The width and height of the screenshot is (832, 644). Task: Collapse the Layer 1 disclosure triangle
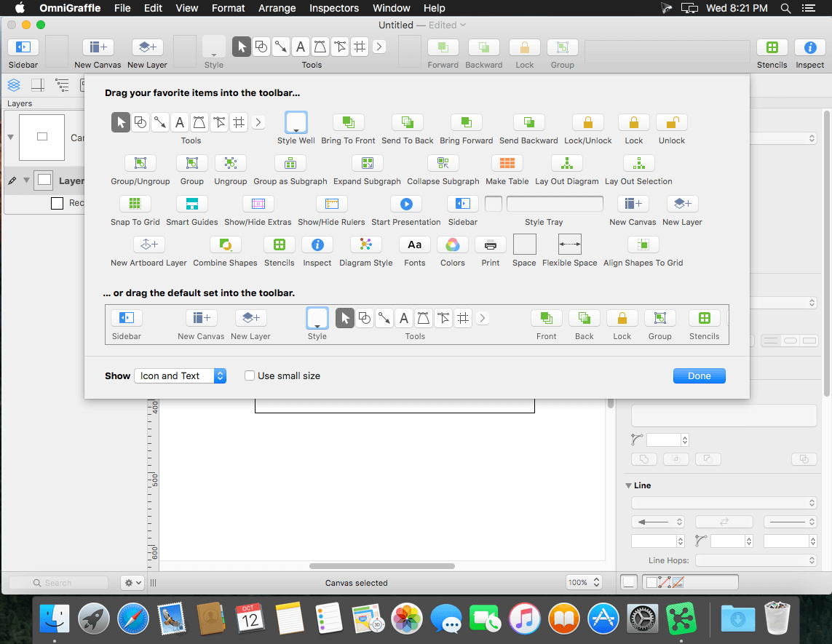(26, 180)
